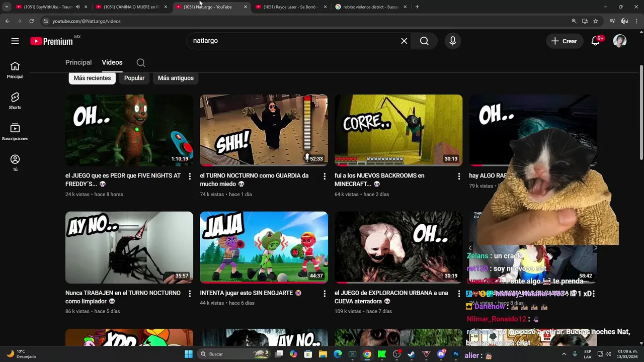Open the TURNO NOCTURNO como GUARDIA title
Screen dimensions: 644x362
point(254,179)
